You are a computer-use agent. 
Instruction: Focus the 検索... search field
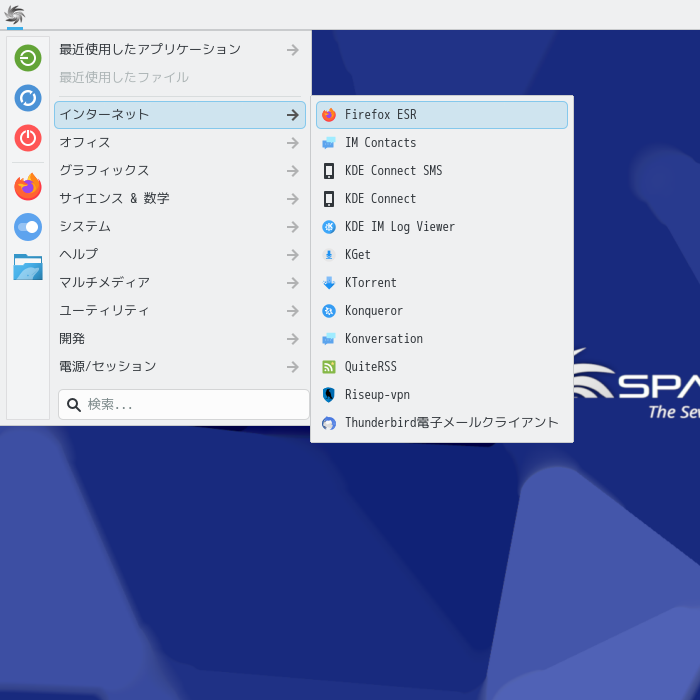(x=184, y=405)
